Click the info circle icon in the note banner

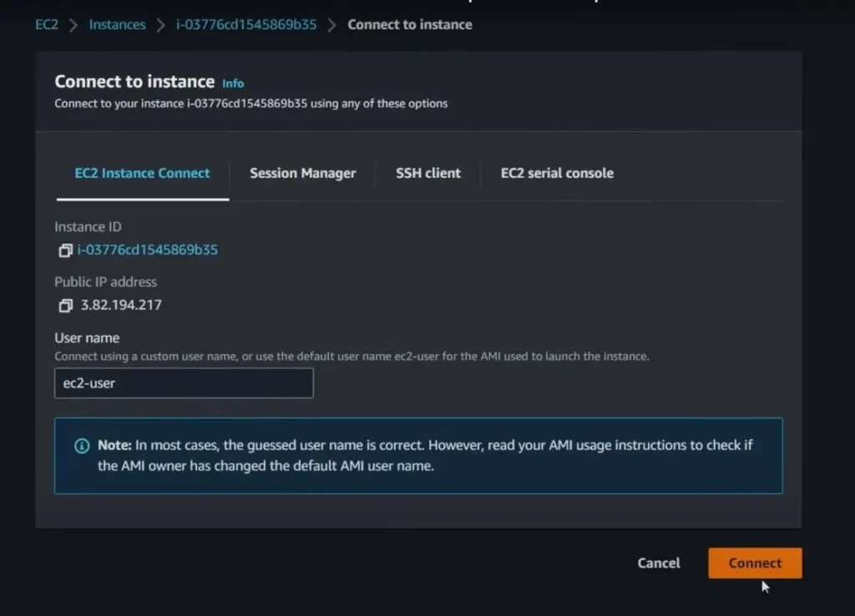pyautogui.click(x=81, y=445)
